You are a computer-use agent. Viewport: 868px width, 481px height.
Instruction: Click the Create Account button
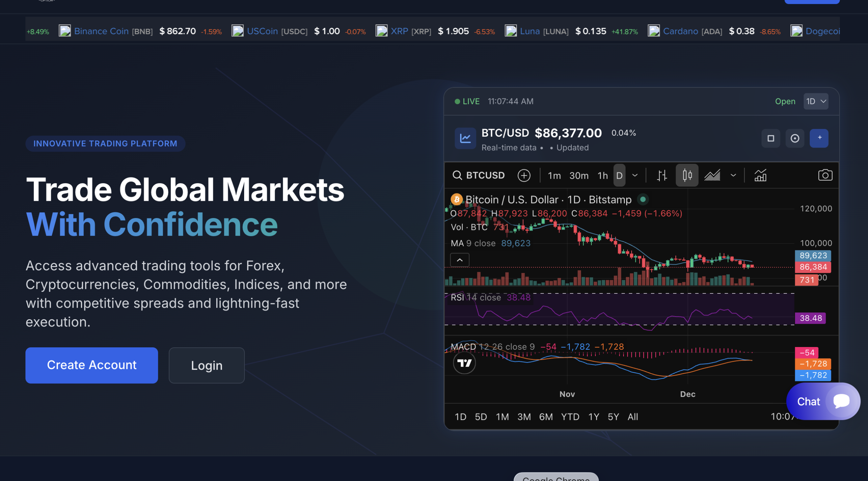click(x=92, y=365)
